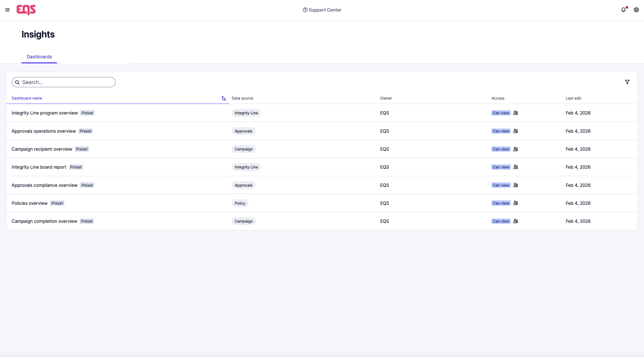
Task: Switch to the Dashboards tab
Action: point(39,57)
